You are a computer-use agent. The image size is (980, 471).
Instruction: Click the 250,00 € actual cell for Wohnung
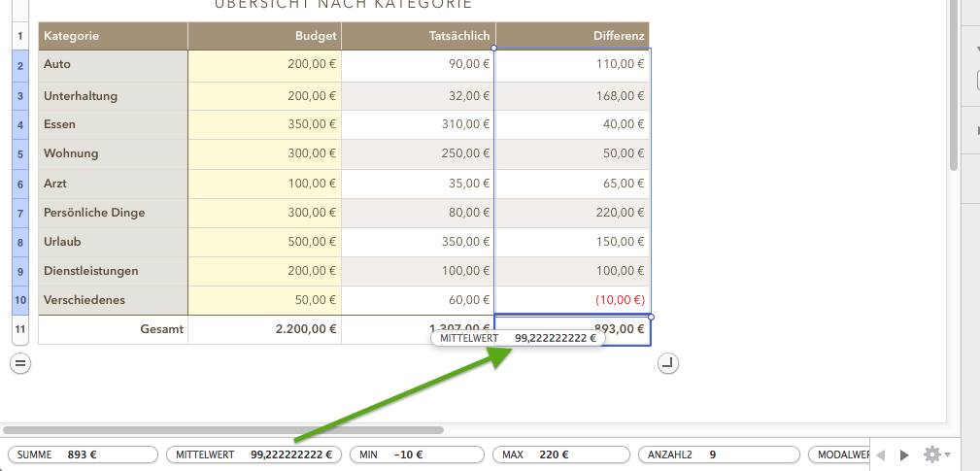pyautogui.click(x=419, y=154)
